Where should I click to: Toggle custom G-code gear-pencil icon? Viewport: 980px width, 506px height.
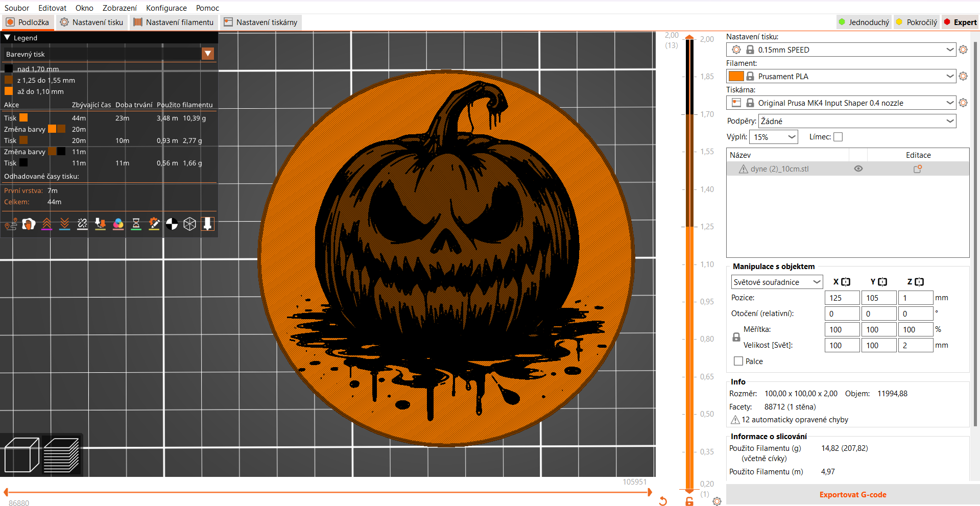154,224
